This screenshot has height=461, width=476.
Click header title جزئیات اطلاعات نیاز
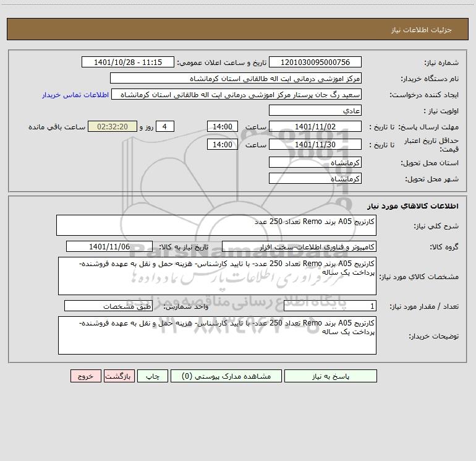tap(422, 30)
